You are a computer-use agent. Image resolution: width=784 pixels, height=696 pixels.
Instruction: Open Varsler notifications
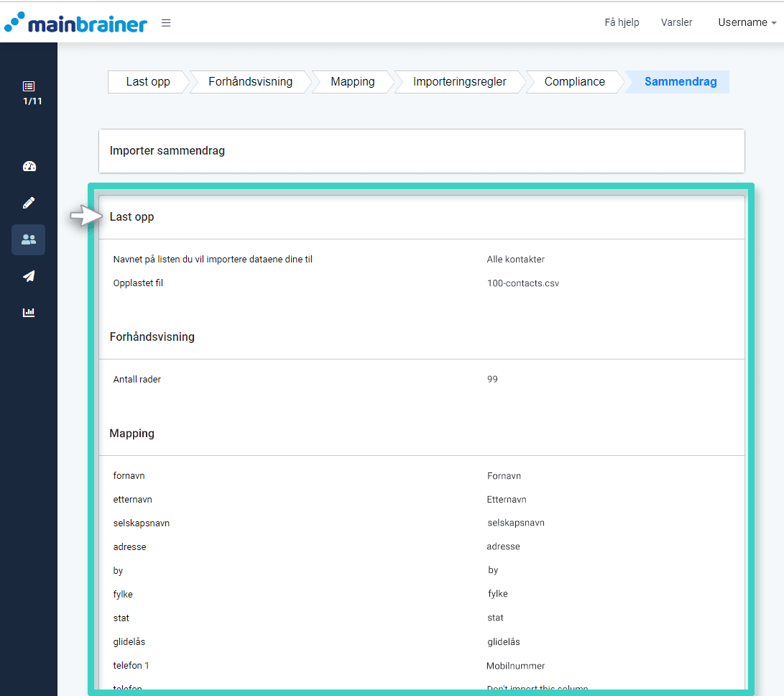(675, 22)
